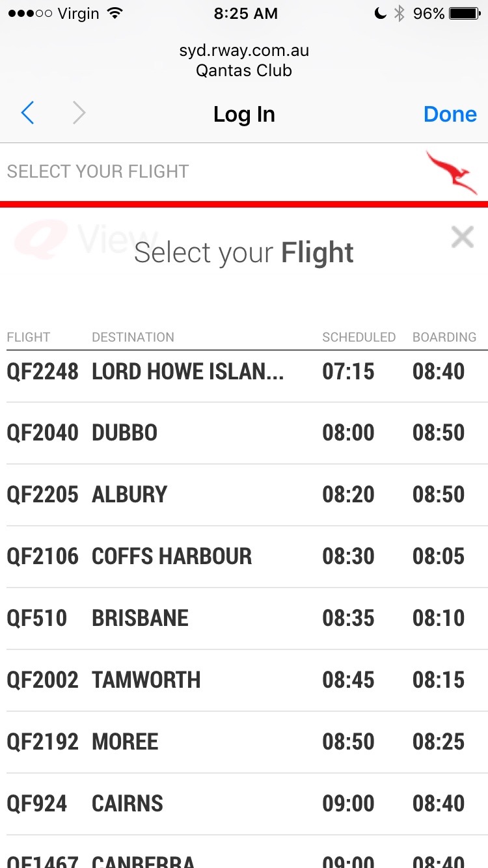Image resolution: width=488 pixels, height=868 pixels.
Task: Click the Qantas kangaroo logo
Action: pyautogui.click(x=452, y=172)
